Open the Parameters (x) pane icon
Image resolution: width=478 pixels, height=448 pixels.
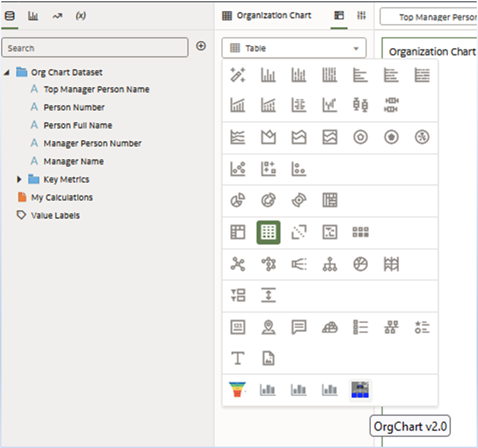point(81,15)
